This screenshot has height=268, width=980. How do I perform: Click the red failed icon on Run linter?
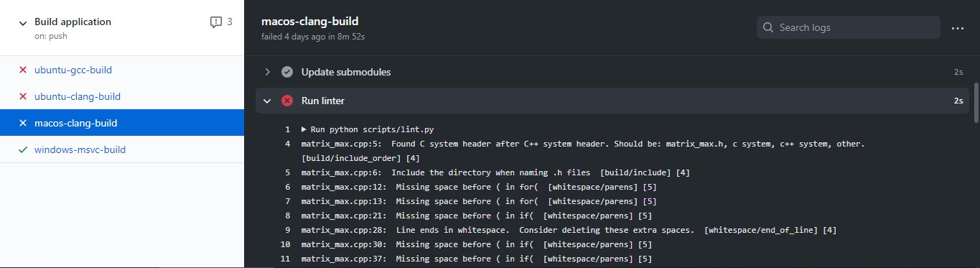tap(287, 101)
